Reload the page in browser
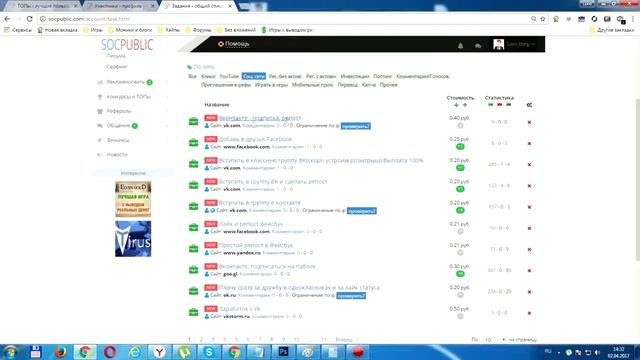 [29, 19]
